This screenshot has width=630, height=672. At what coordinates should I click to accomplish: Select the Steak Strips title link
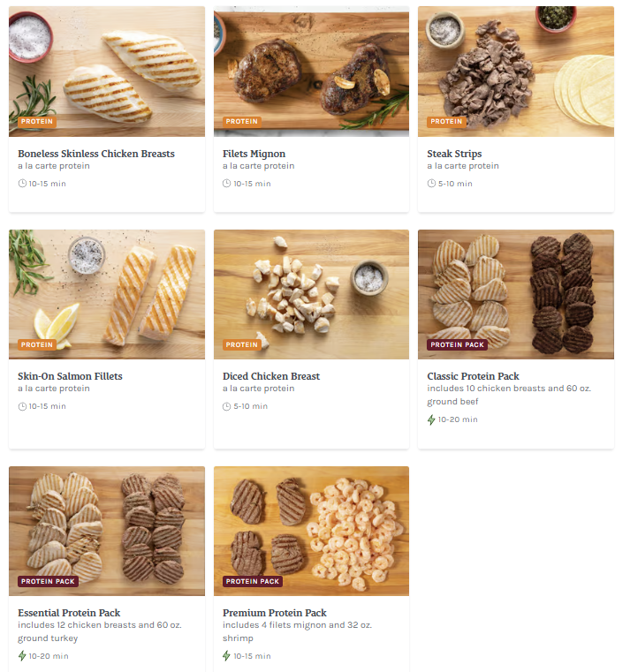coord(454,154)
